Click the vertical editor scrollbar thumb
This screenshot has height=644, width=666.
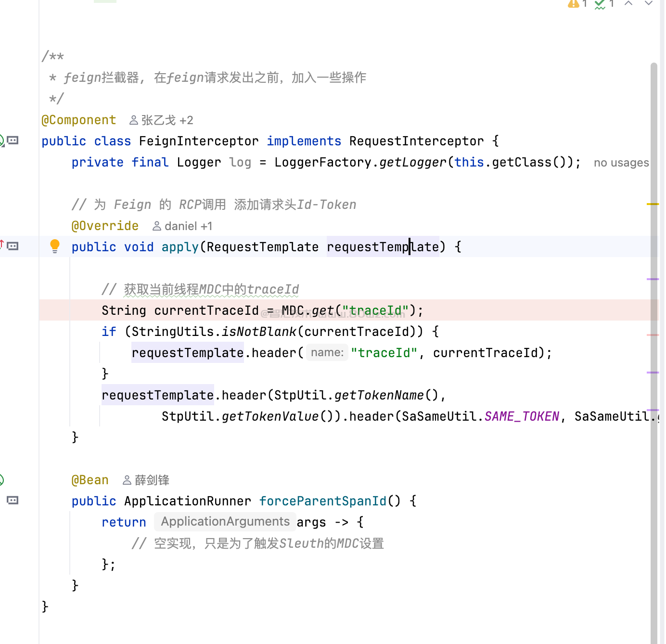653,337
